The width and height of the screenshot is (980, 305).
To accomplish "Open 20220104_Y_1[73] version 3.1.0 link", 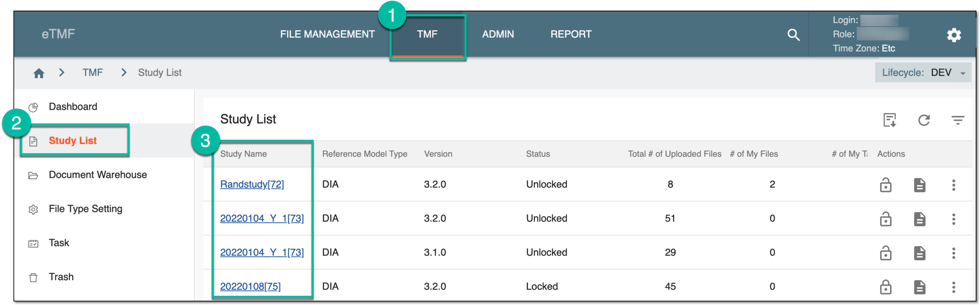I will tap(262, 252).
